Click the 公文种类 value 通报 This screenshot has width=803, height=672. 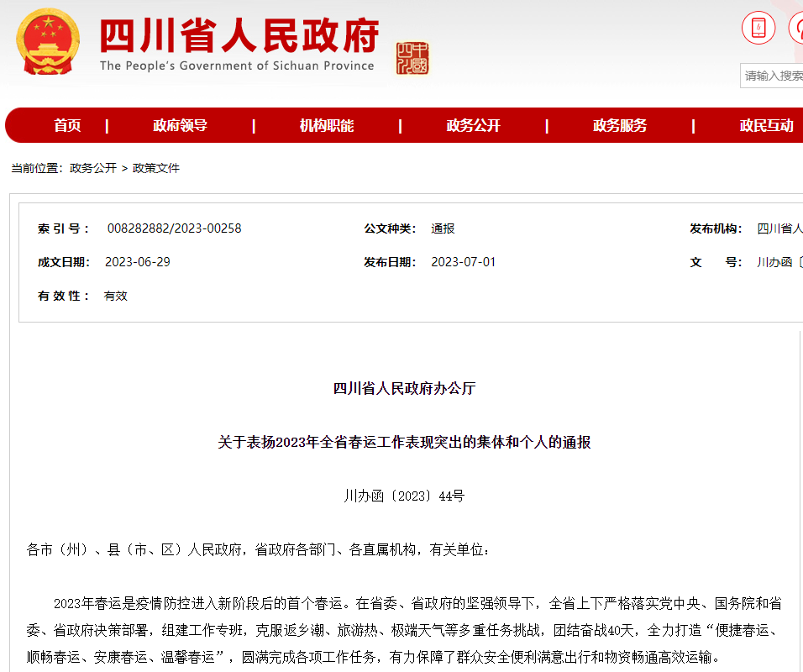[443, 228]
